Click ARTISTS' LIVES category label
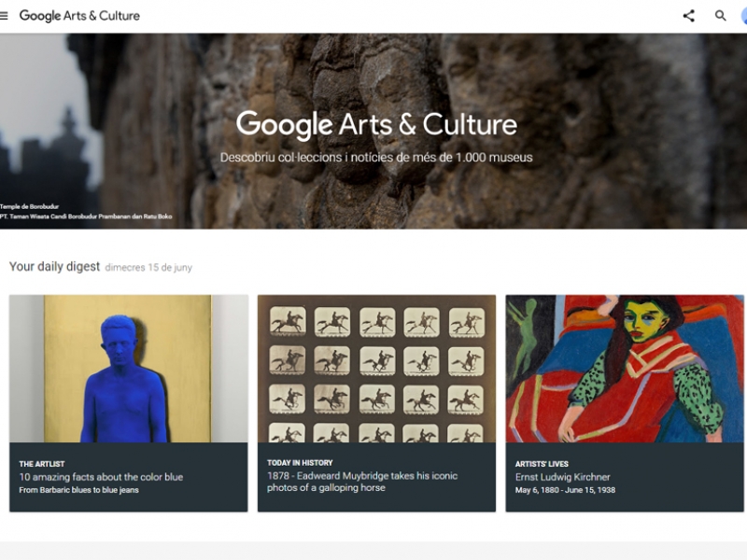The image size is (747, 560). (542, 464)
